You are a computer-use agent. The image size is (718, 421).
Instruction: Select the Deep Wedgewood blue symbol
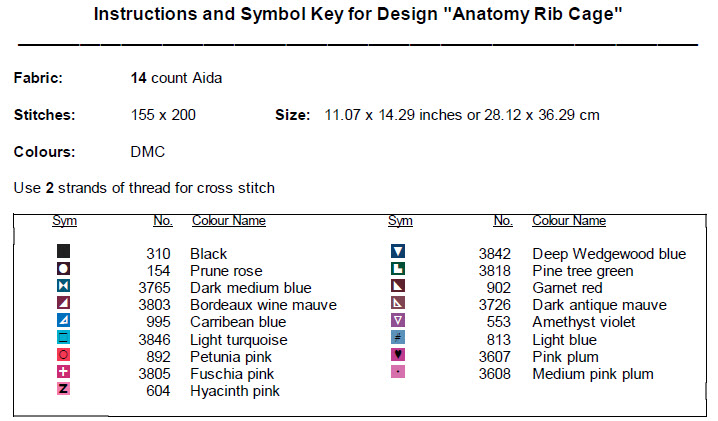pyautogui.click(x=398, y=252)
